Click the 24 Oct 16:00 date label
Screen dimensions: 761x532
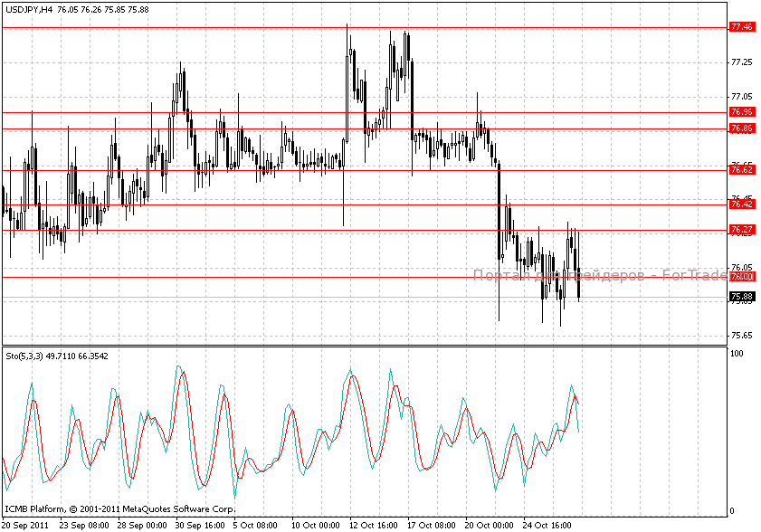tap(547, 525)
